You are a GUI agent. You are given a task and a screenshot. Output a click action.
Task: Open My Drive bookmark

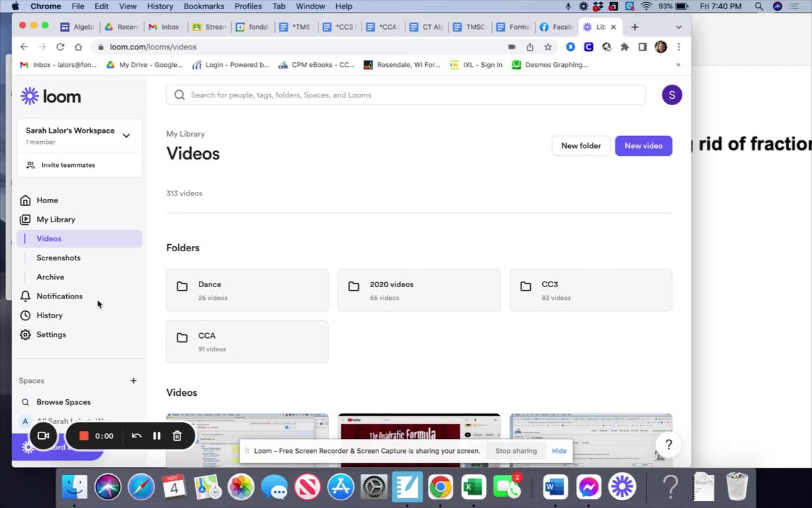[x=144, y=65]
